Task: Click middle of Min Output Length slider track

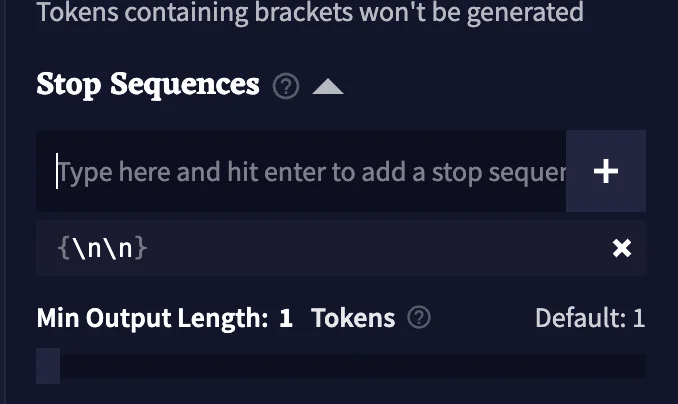Action: click(341, 366)
